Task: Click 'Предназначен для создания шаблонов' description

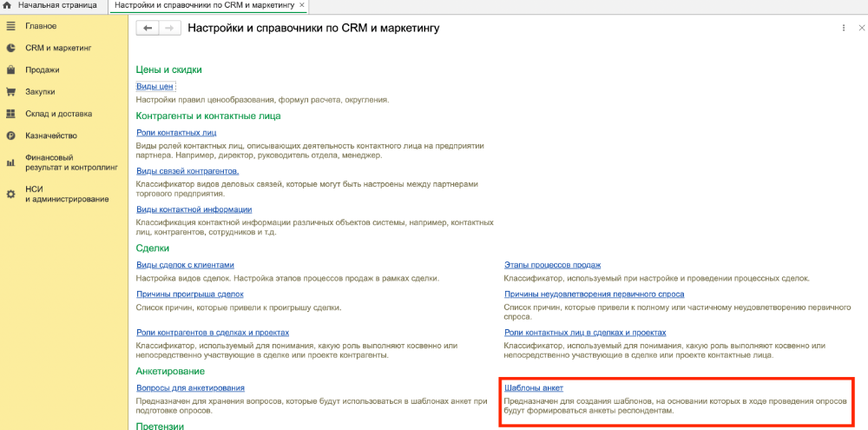Action: 675,407
